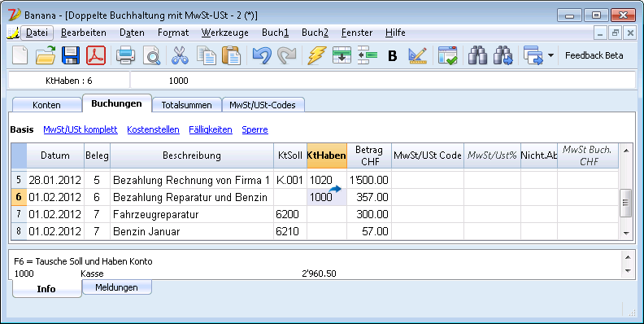Open the Datei menu

coord(37,33)
